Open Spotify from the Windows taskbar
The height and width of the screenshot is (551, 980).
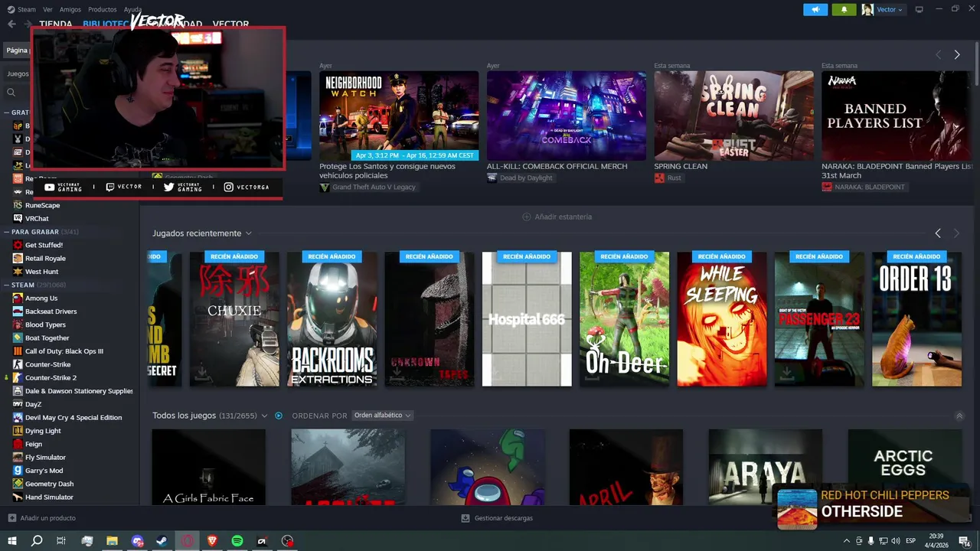[x=237, y=541]
